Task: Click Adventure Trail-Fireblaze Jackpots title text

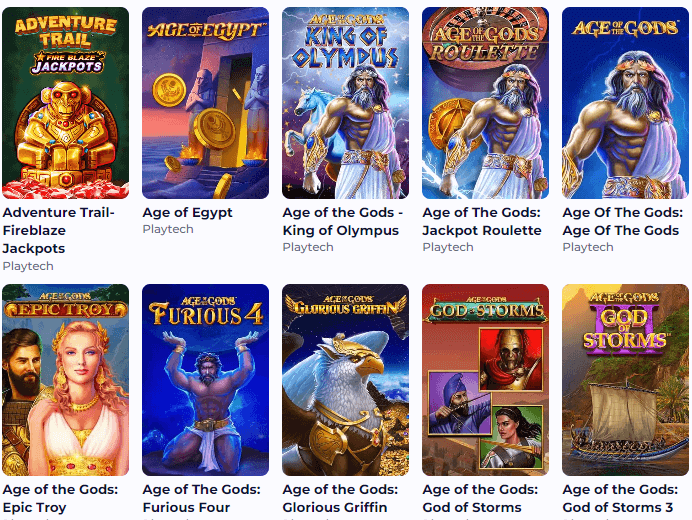Action: coord(59,230)
